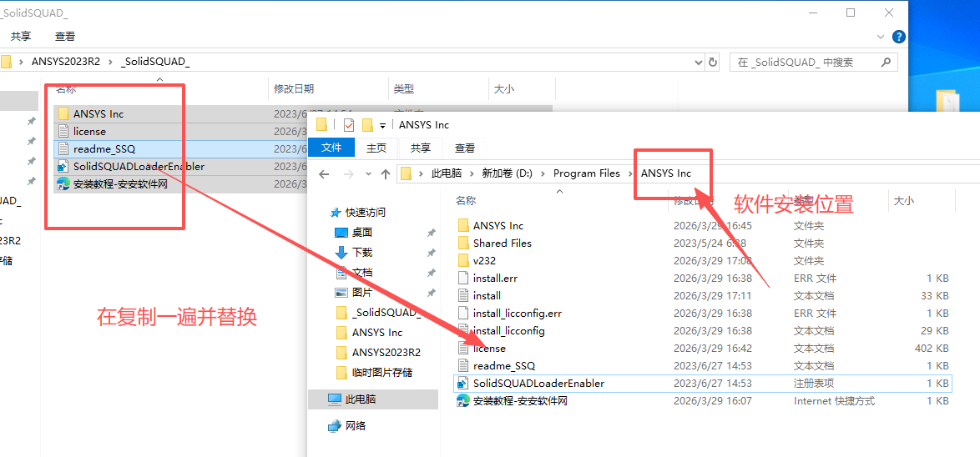The width and height of the screenshot is (980, 457).
Task: Expand the chevron after 新加卷 (D:) breadcrumb
Action: pos(543,173)
